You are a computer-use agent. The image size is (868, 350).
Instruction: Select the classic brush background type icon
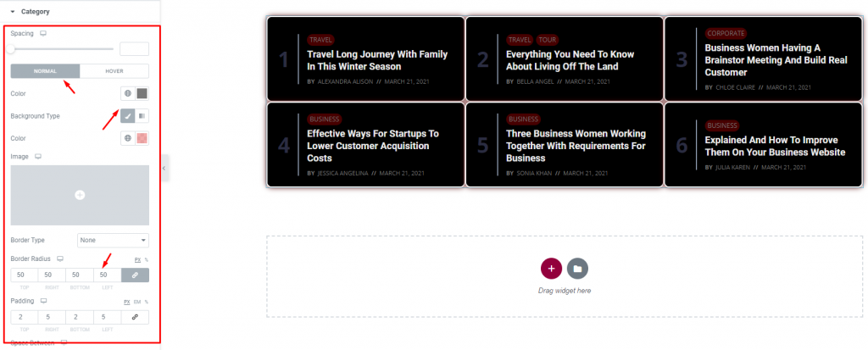pos(128,116)
